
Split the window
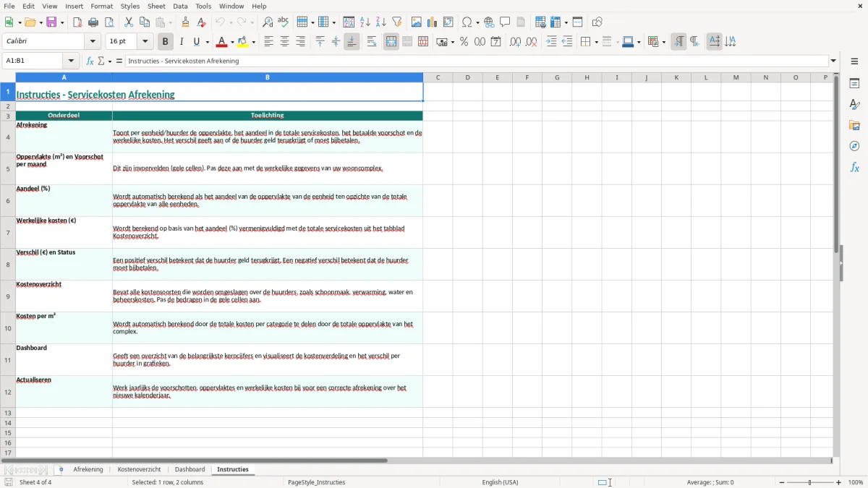tap(577, 22)
